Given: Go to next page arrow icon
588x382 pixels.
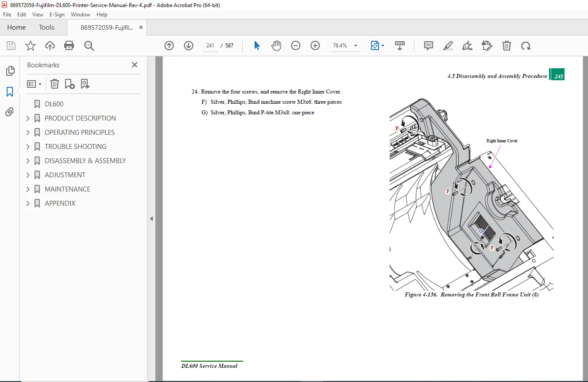Looking at the screenshot, I should [189, 46].
